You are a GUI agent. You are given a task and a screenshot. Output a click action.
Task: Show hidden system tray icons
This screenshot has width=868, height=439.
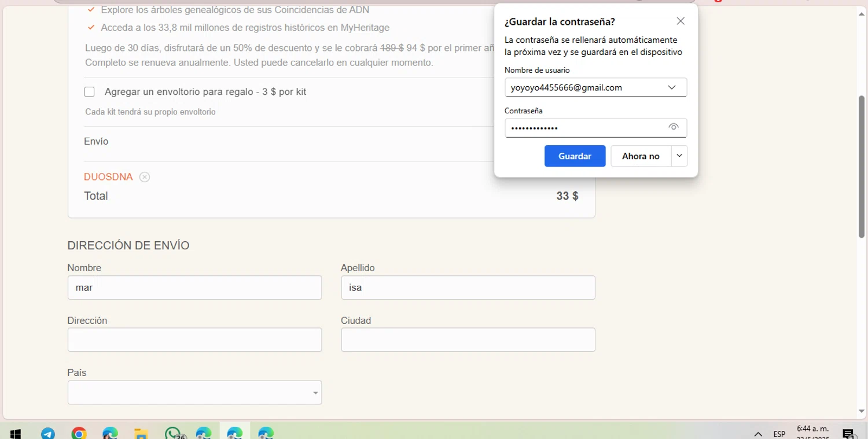point(758,434)
